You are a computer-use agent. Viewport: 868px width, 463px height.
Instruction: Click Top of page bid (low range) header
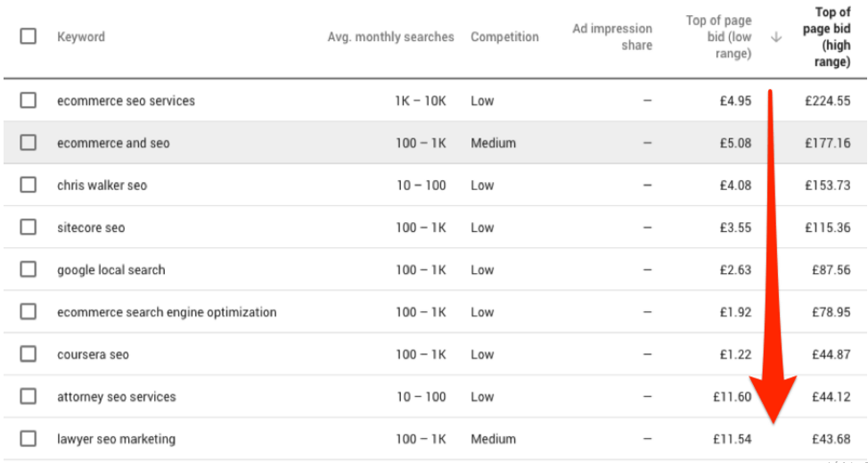(x=718, y=37)
